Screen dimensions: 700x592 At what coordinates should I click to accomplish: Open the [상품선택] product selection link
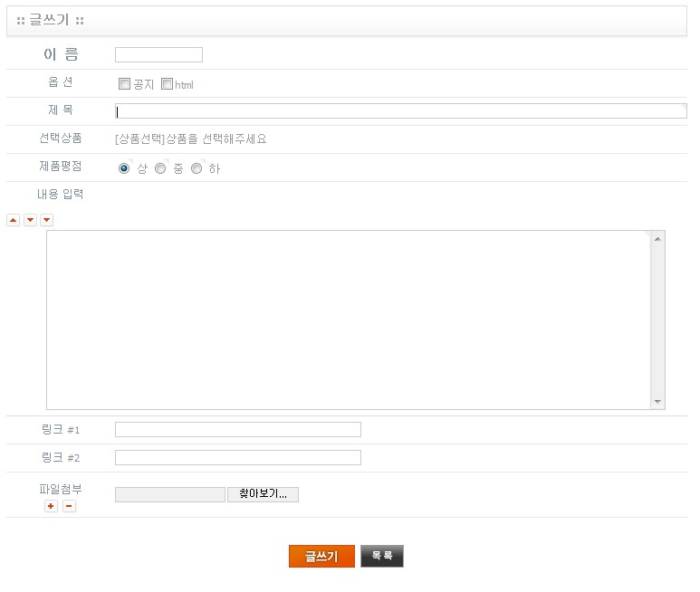click(139, 139)
